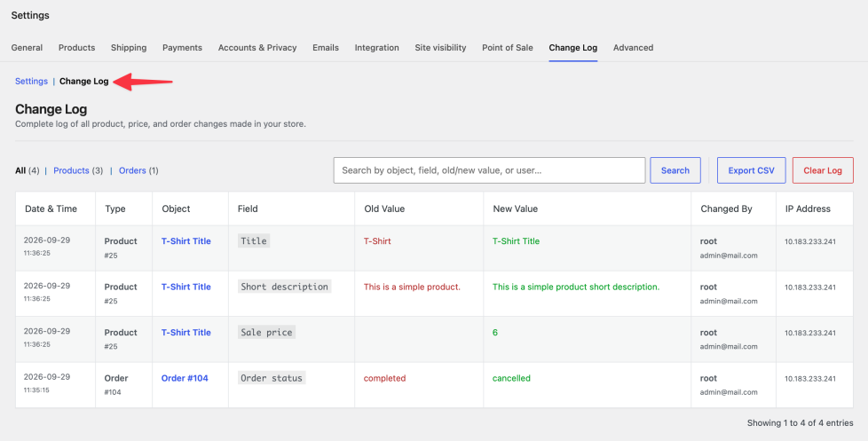868x441 pixels.
Task: Focus the log search field
Action: [x=489, y=170]
